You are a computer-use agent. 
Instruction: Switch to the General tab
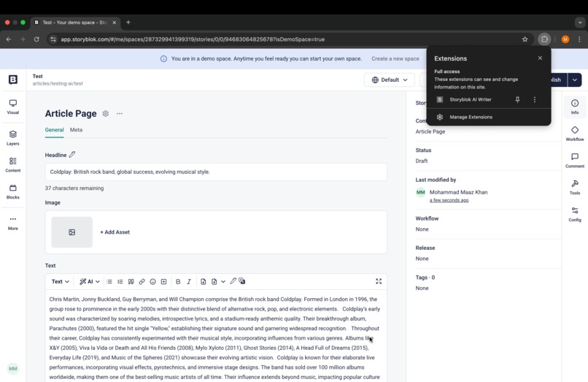tap(55, 129)
